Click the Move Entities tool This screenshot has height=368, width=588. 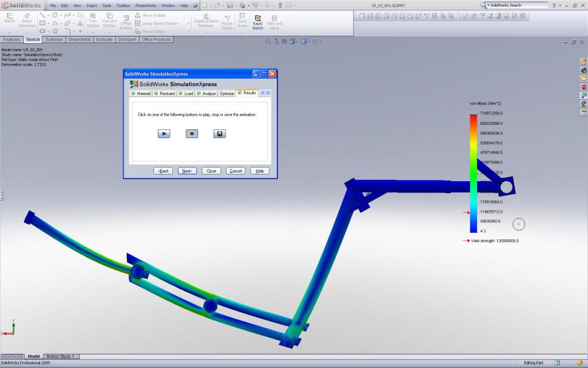pos(150,32)
